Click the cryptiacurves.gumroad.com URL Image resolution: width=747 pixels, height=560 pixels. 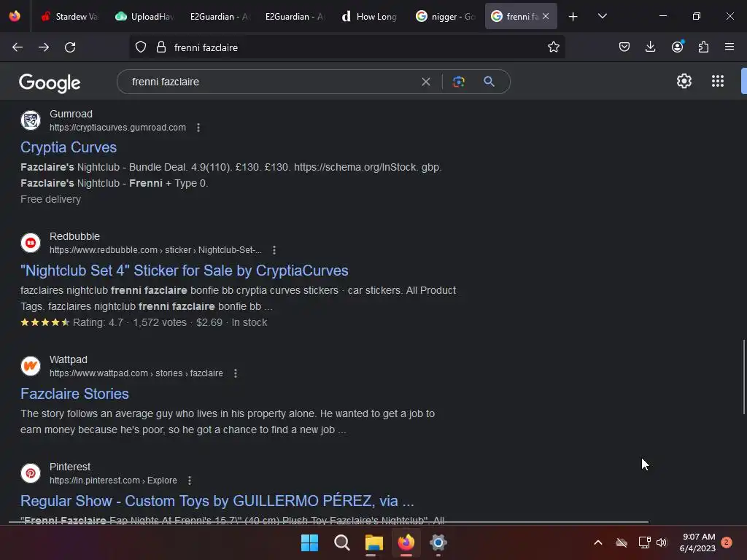[x=117, y=128]
